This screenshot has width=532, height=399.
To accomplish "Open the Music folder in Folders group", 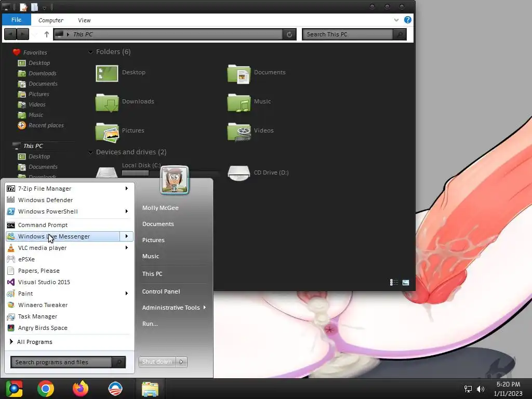I will point(249,102).
